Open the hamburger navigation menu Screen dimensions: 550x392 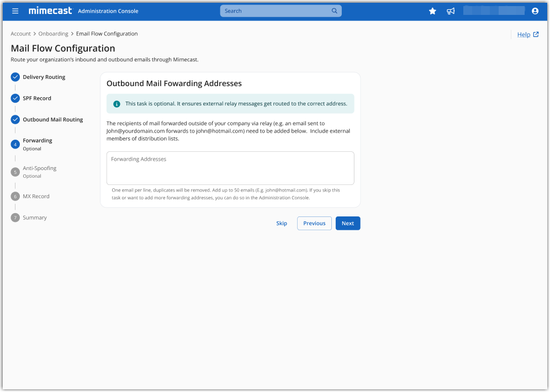point(15,11)
